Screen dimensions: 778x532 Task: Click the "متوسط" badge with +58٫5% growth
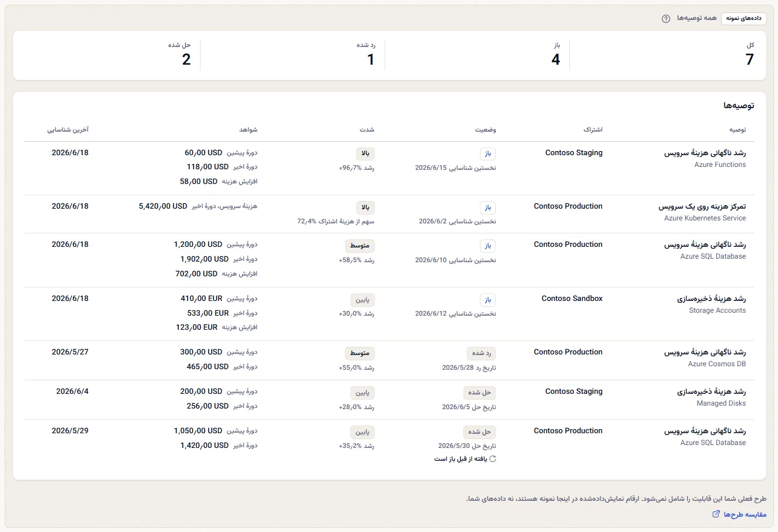tap(360, 246)
